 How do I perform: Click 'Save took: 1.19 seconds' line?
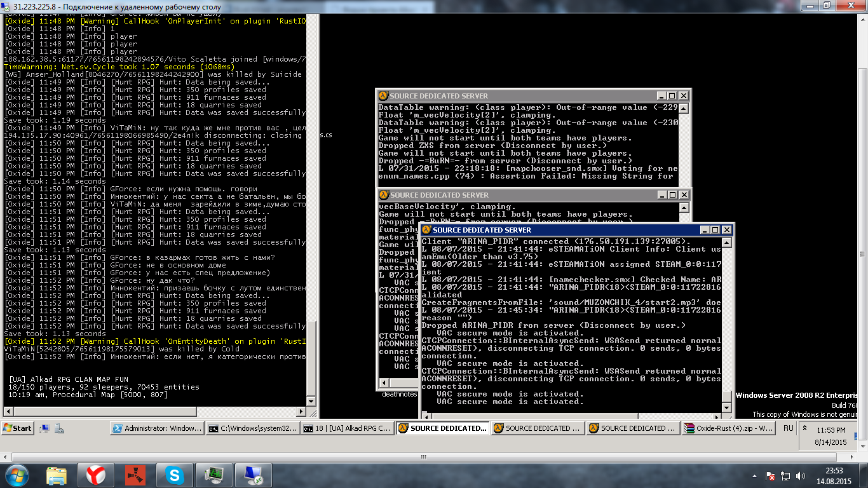click(55, 120)
